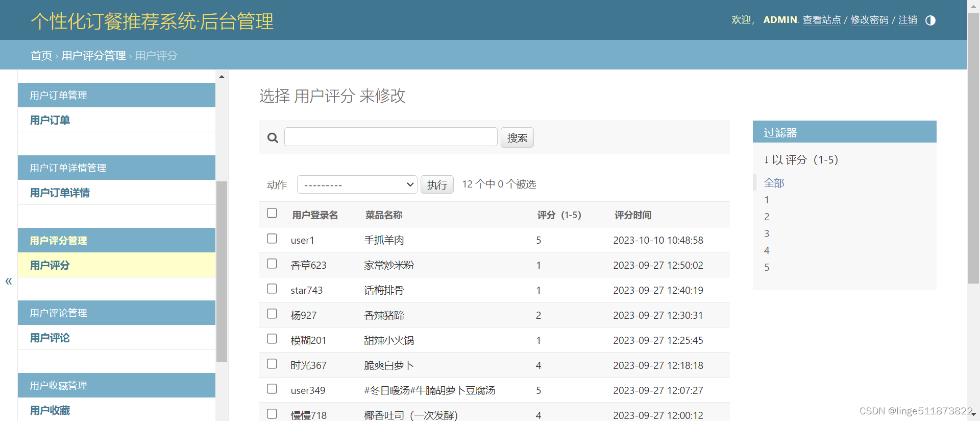Screen dimensions: 980x421
Task: Select the star743 row checkbox
Action: tap(272, 289)
